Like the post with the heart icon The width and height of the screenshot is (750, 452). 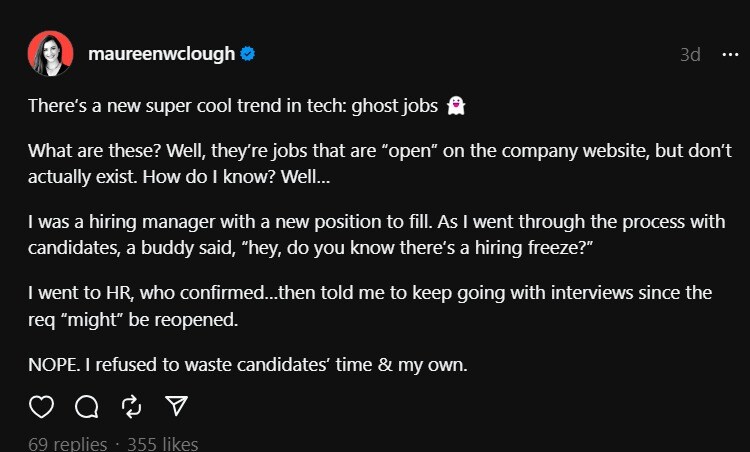(x=41, y=406)
